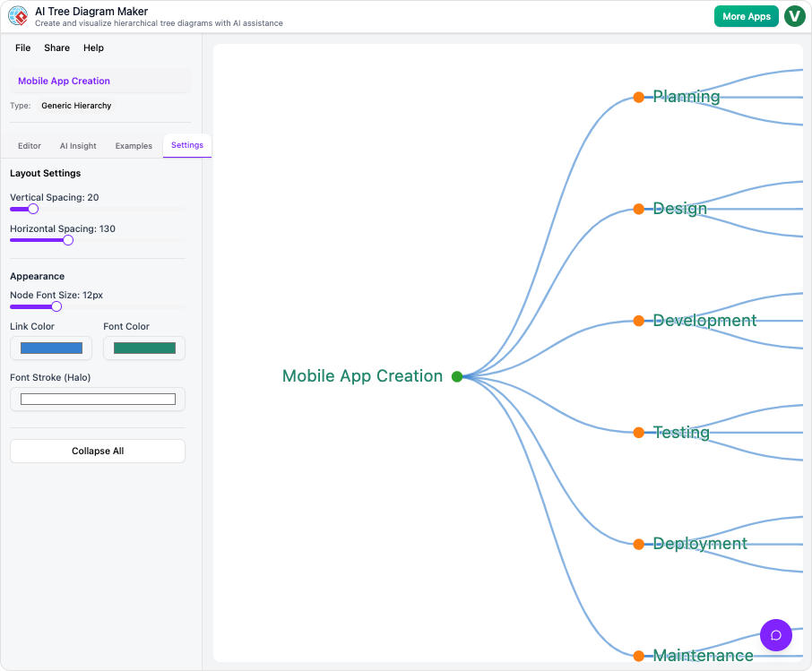Toggle the Maintenance node marker
The image size is (812, 671).
tap(639, 655)
